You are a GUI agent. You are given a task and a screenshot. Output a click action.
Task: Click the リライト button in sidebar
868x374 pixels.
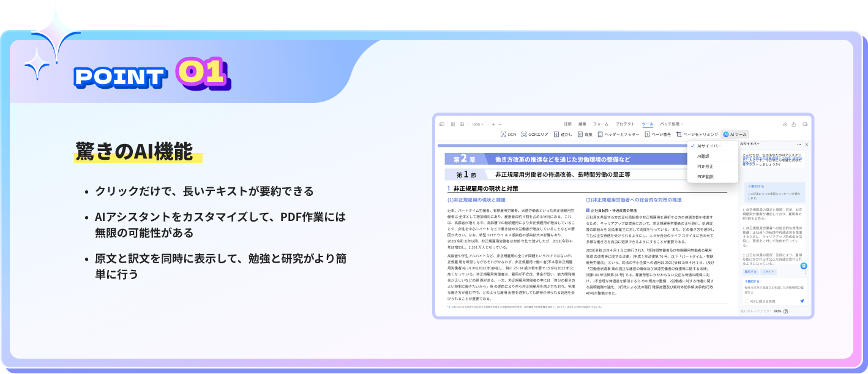[768, 272]
